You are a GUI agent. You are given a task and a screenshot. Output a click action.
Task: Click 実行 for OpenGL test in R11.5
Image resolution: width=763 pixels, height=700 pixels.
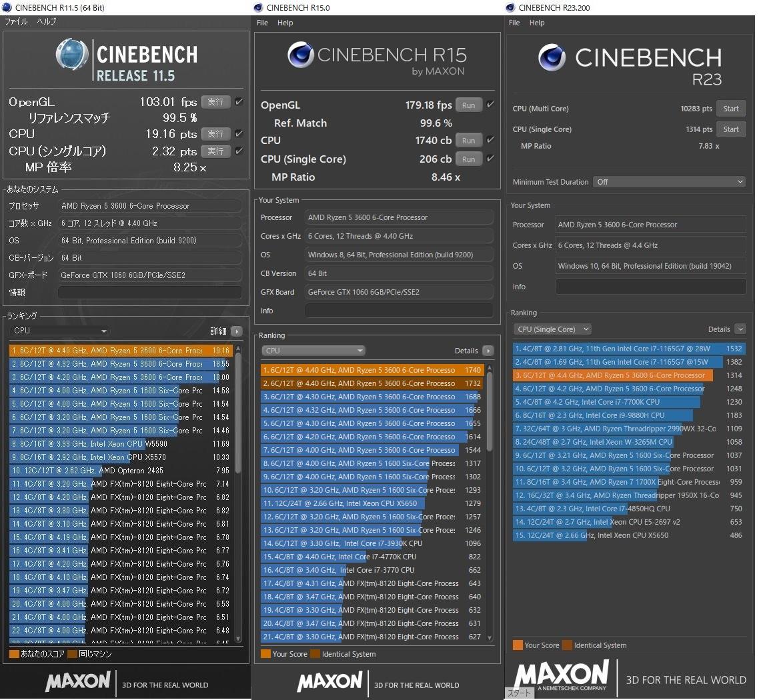point(215,102)
